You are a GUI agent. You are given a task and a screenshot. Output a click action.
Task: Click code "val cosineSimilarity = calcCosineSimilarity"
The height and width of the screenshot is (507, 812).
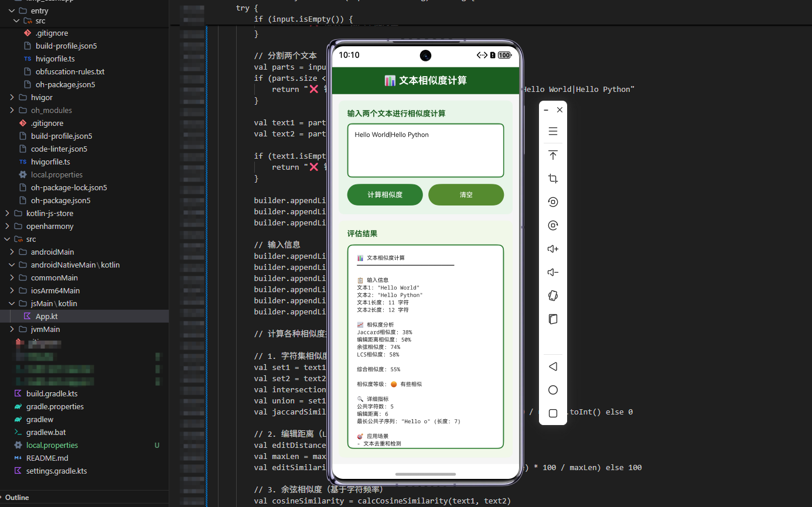click(383, 501)
